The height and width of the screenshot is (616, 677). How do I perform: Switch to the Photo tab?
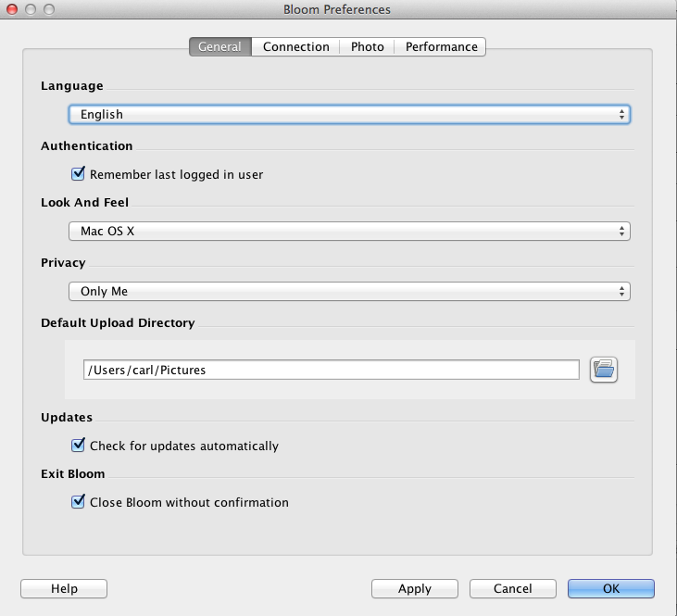point(367,46)
